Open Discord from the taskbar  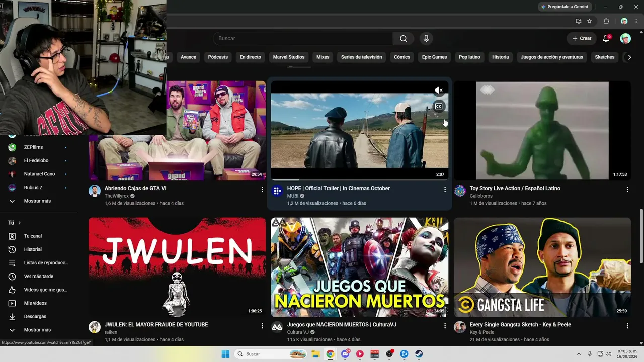(345, 354)
